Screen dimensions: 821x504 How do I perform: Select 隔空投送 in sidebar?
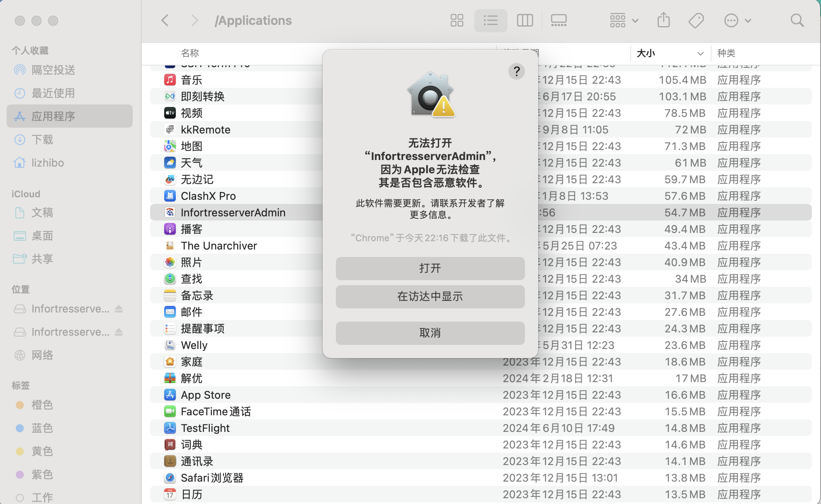click(x=53, y=70)
